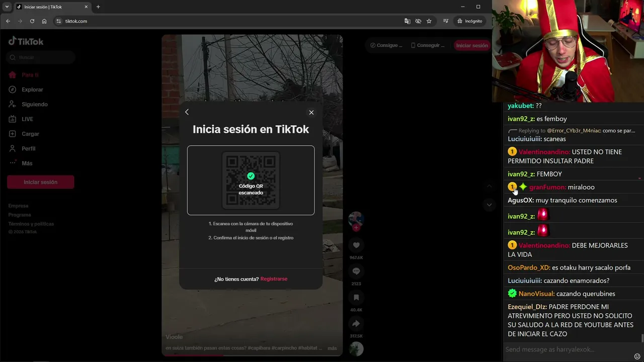Image resolution: width=644 pixels, height=362 pixels.
Task: Expand the Programa footer section
Action: coord(20,215)
